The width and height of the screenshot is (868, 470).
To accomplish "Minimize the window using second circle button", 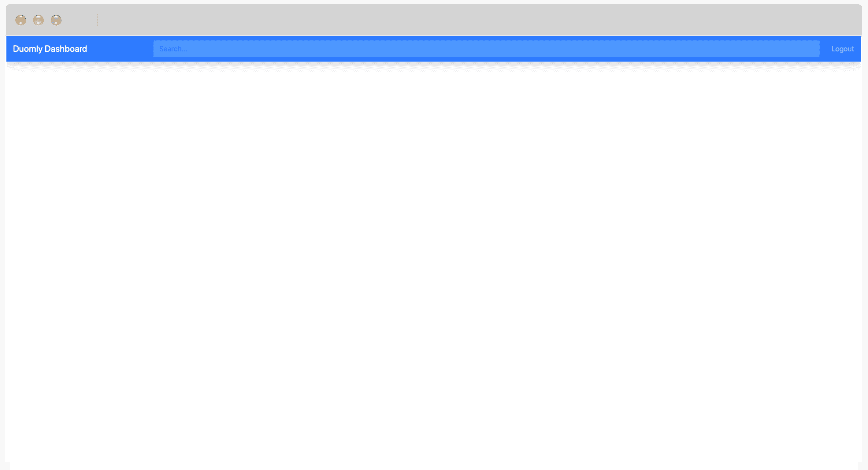I will pyautogui.click(x=39, y=20).
